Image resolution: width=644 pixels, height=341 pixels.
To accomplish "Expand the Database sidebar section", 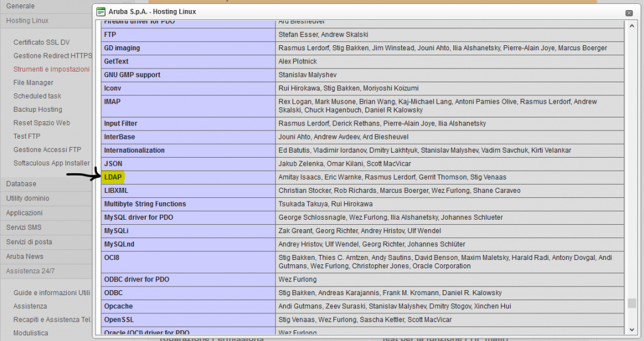I will pos(21,184).
